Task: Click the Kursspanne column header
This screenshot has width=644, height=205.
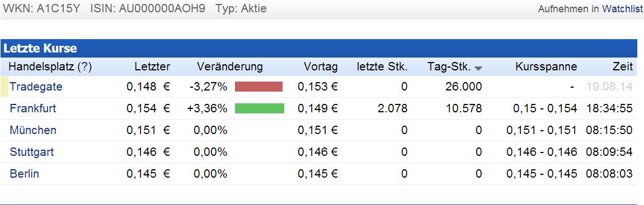Action: click(x=546, y=67)
